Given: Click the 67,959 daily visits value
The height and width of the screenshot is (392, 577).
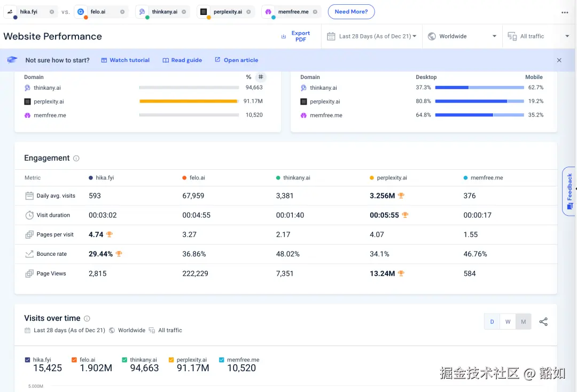Looking at the screenshot, I should click(x=193, y=195).
